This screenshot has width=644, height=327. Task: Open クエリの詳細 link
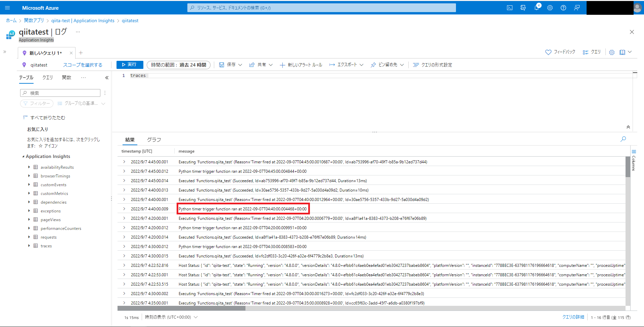pyautogui.click(x=573, y=317)
